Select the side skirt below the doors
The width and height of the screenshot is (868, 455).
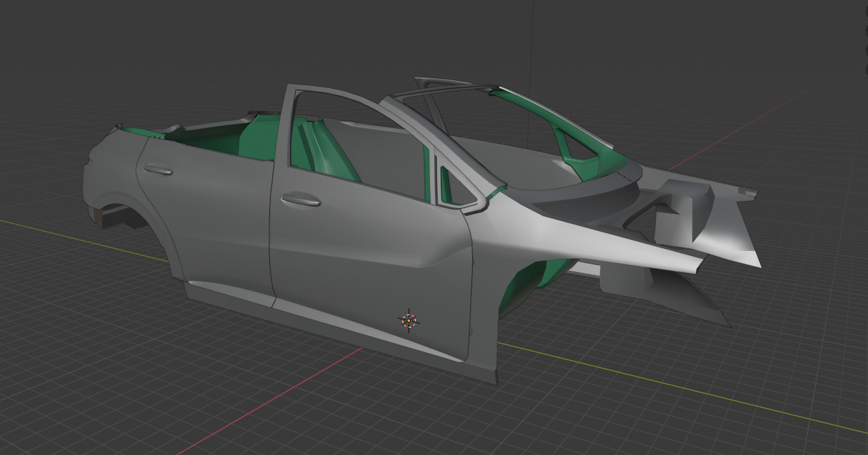(x=341, y=331)
